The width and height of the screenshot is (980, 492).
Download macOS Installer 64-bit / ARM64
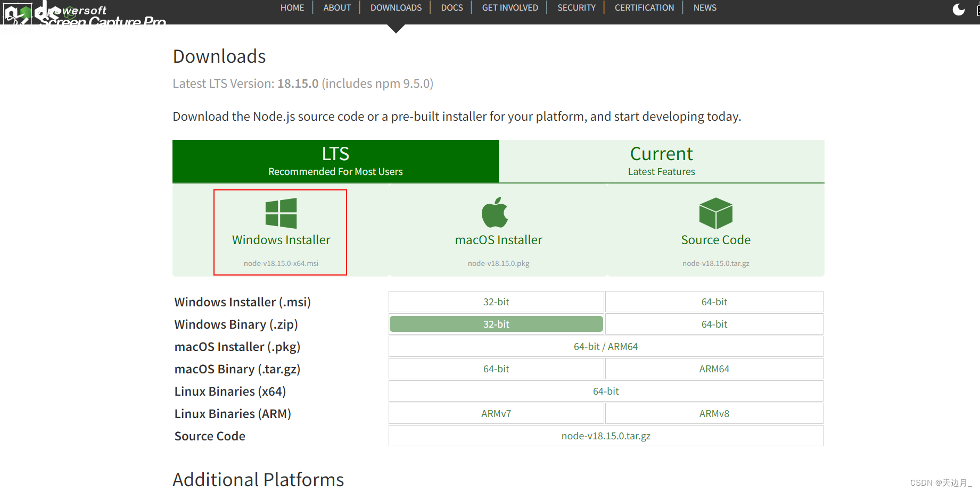(606, 346)
